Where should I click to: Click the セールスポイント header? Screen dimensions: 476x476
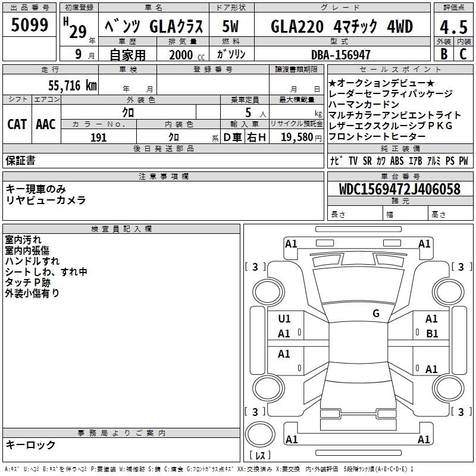[400, 69]
